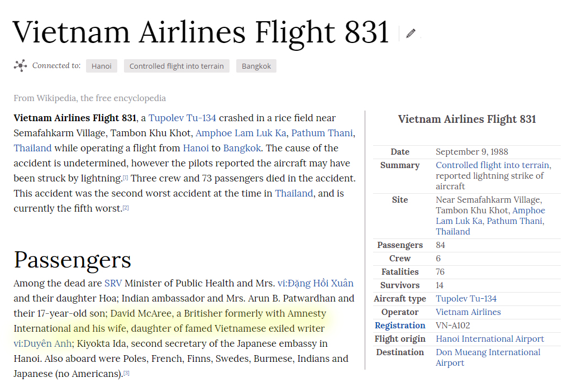Open the Controlled flight into terrain tag

pos(176,66)
